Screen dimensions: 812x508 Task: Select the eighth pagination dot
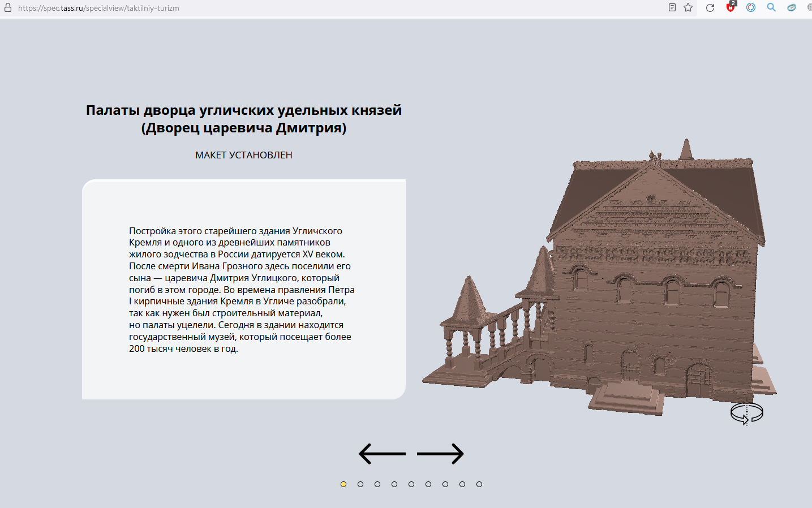coord(462,484)
